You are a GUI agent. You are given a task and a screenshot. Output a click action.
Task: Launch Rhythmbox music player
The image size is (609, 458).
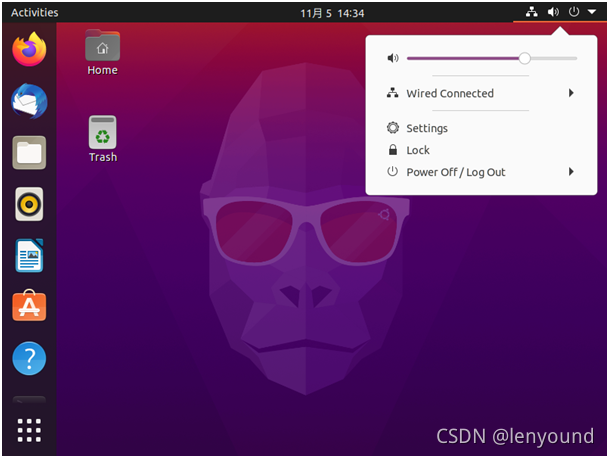(x=29, y=204)
